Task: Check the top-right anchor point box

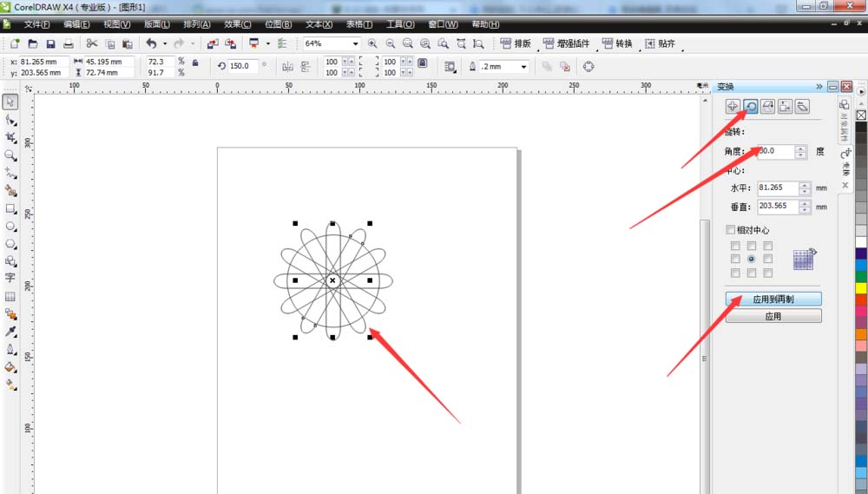Action: [x=768, y=246]
